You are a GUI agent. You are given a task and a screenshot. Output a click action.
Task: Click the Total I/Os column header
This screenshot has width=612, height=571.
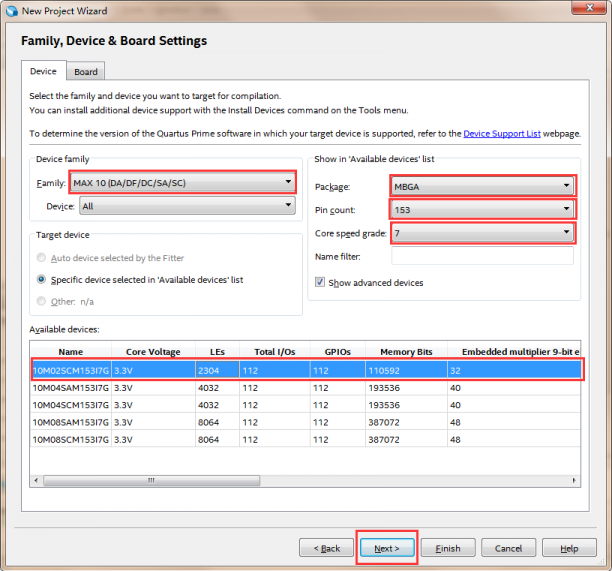pos(275,352)
